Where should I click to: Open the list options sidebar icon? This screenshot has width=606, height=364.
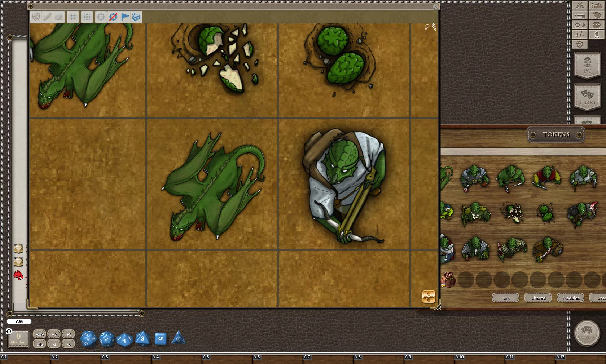[x=580, y=15]
